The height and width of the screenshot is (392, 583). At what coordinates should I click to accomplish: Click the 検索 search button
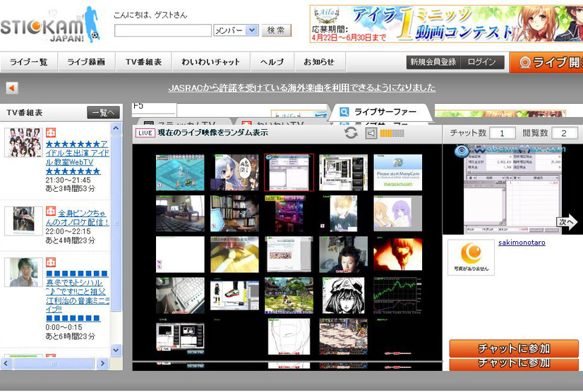(x=276, y=30)
